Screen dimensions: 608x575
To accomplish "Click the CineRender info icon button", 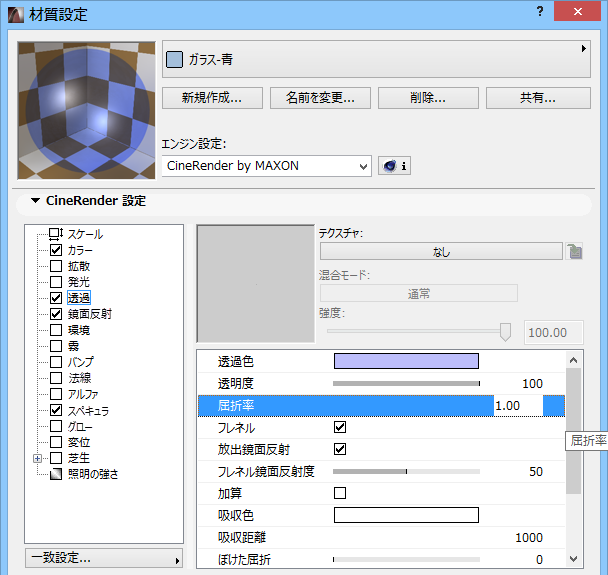I will (394, 166).
